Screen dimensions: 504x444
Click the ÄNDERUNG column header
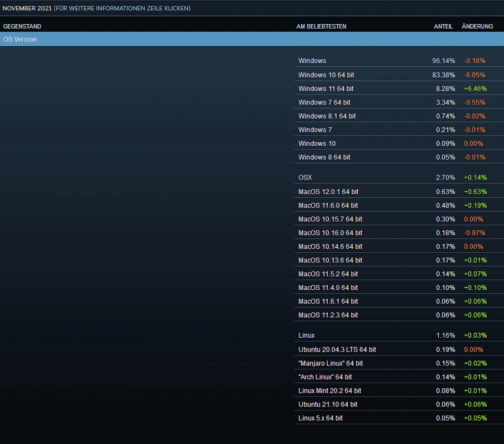[477, 26]
